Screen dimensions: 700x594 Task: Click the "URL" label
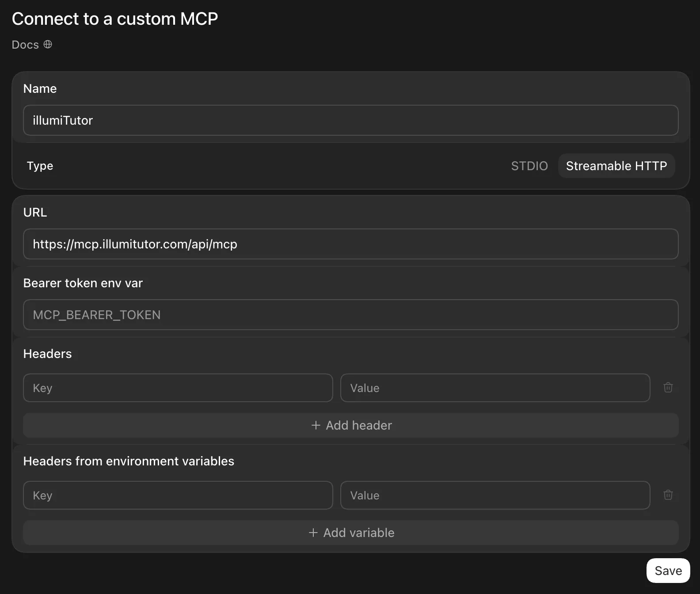click(35, 212)
